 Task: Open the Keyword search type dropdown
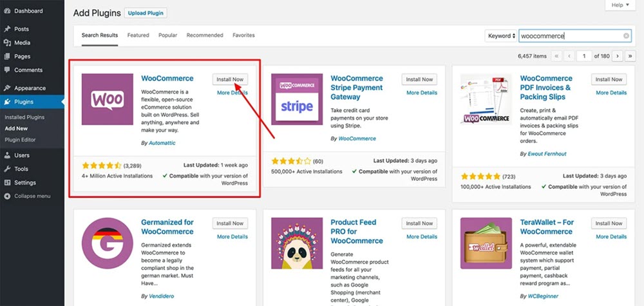coord(500,35)
